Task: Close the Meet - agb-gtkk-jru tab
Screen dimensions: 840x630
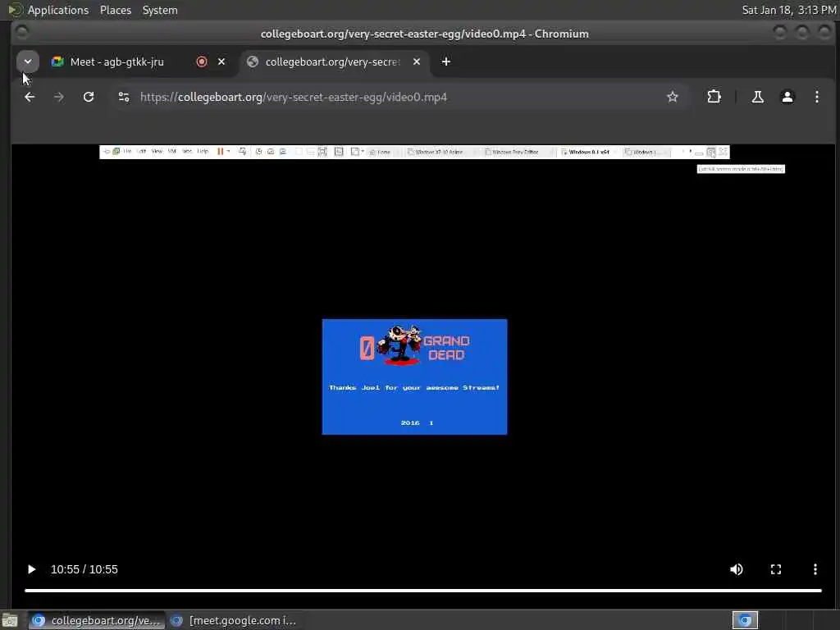Action: click(x=221, y=62)
